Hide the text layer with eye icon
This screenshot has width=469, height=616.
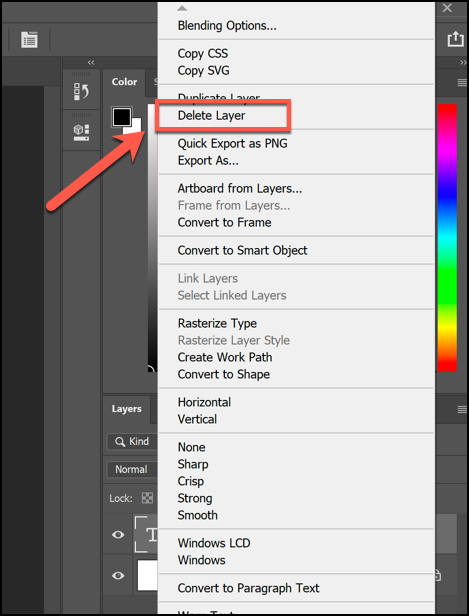(118, 534)
